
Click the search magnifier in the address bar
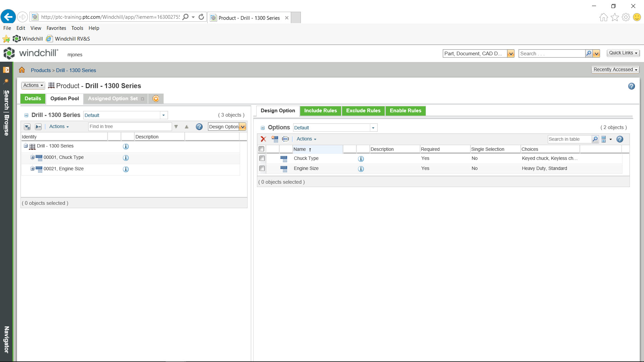click(x=185, y=17)
